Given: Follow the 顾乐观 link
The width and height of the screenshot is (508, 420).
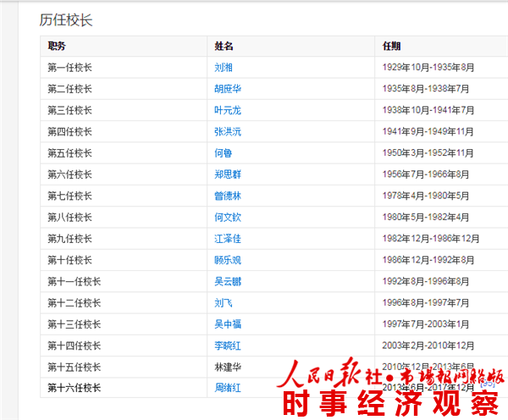Looking at the screenshot, I should (228, 260).
